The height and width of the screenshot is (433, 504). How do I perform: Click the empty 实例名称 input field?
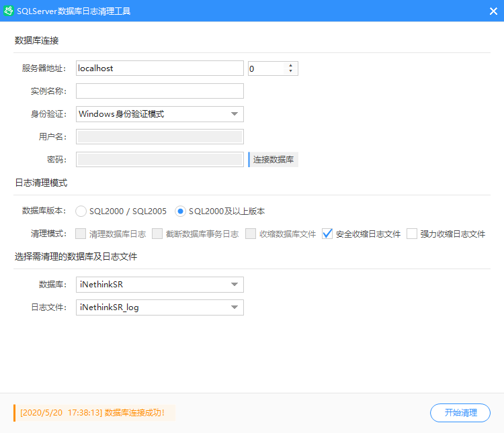(x=160, y=91)
